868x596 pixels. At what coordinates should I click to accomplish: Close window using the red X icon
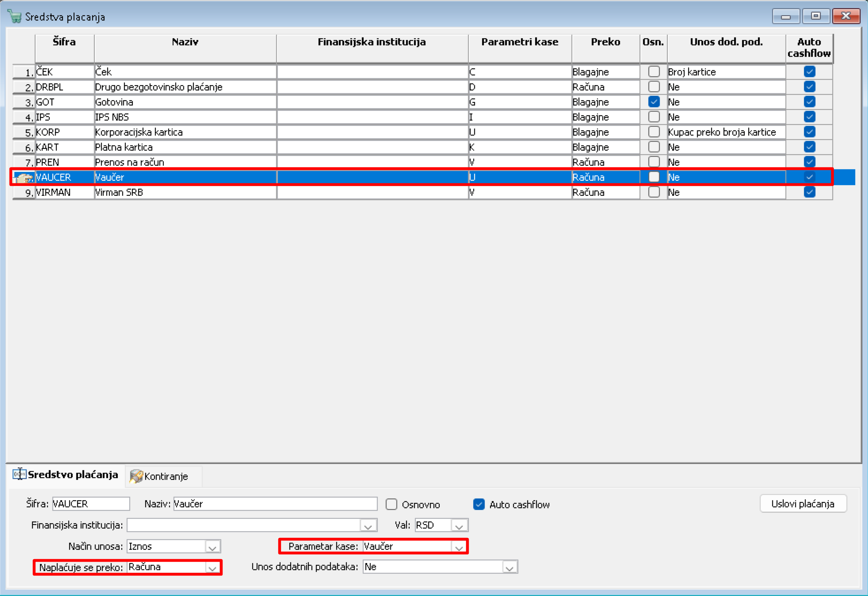tap(846, 16)
